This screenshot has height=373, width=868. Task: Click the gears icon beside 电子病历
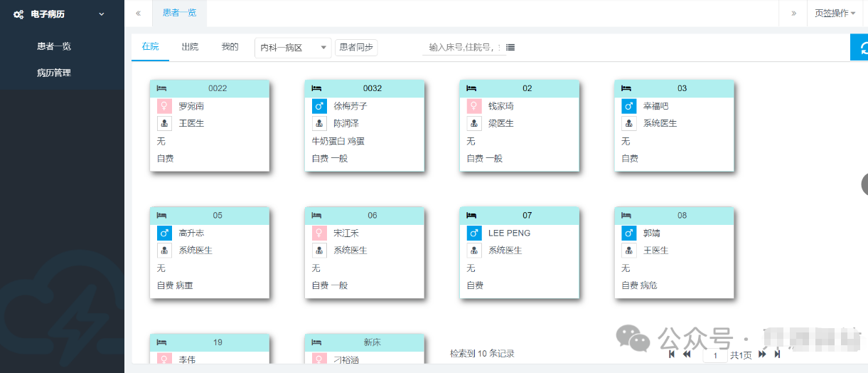point(19,14)
